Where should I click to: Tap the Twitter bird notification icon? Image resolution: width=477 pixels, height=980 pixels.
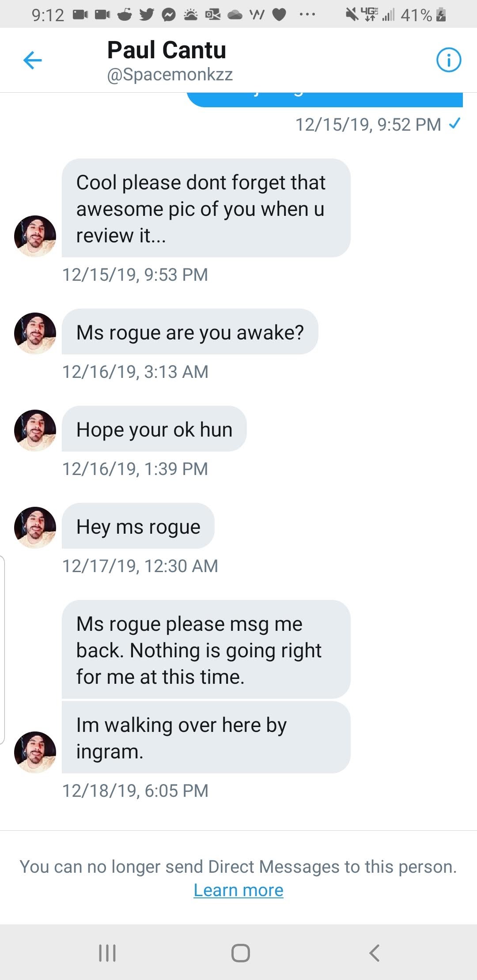click(x=147, y=15)
